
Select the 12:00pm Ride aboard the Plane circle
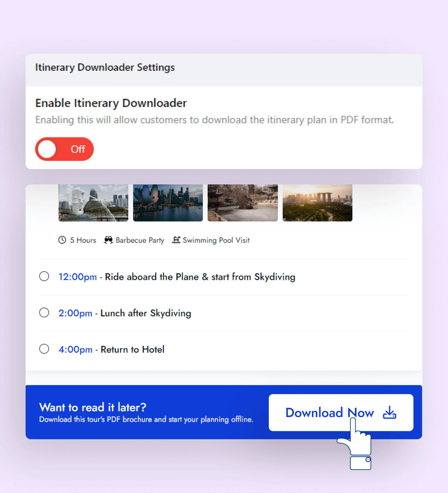[44, 276]
